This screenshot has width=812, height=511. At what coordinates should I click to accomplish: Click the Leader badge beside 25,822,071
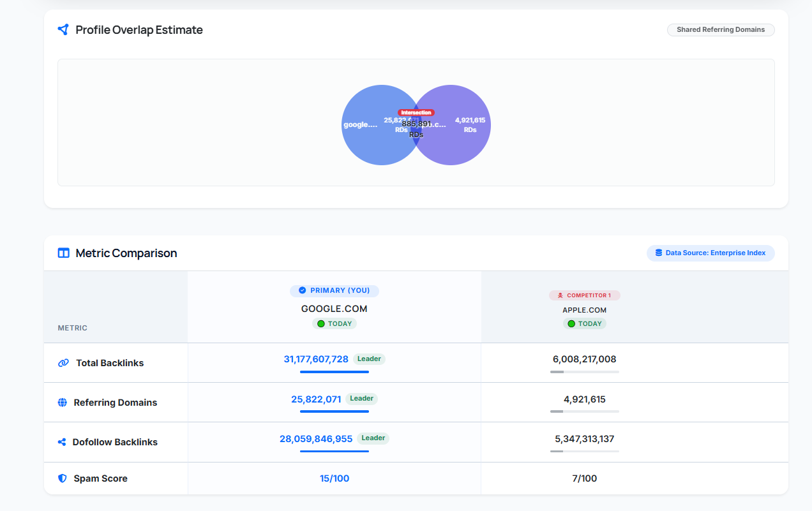[x=361, y=399]
